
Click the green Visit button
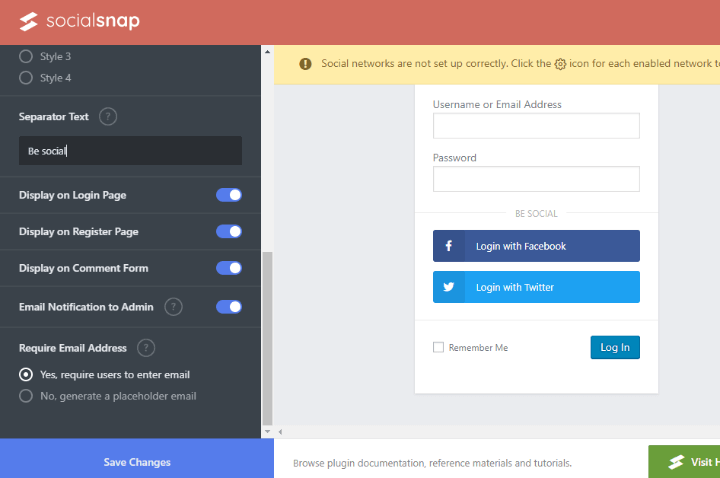[684, 461]
